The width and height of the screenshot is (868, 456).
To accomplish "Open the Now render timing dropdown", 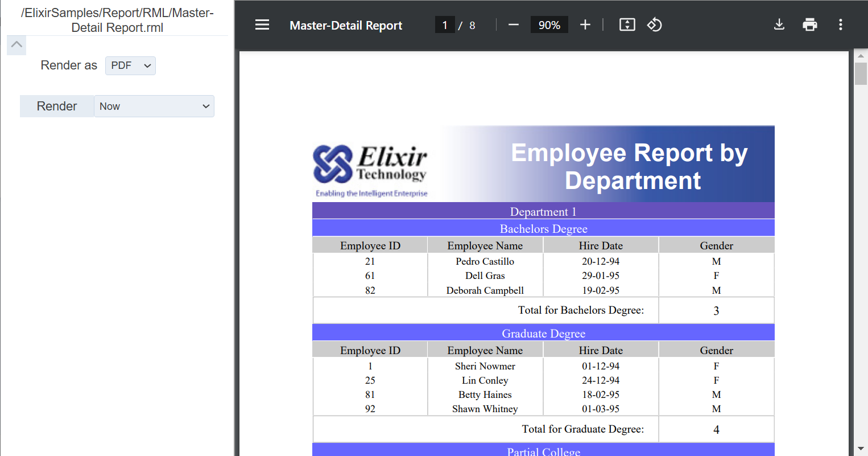I will point(154,106).
